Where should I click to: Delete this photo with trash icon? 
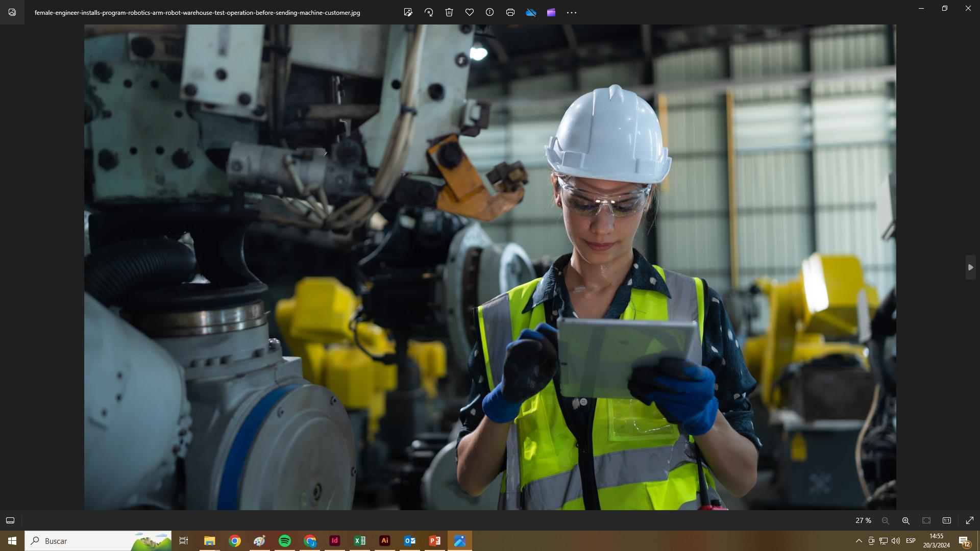tap(449, 12)
